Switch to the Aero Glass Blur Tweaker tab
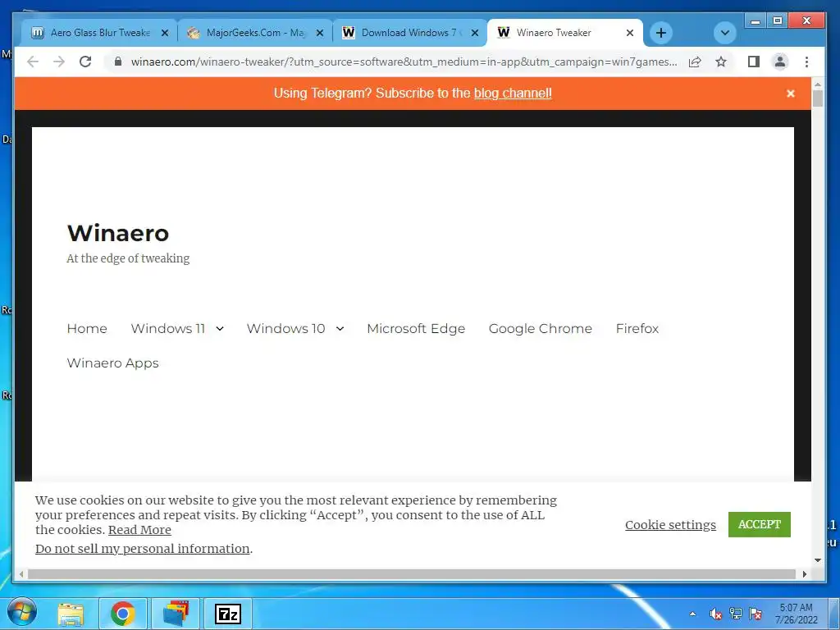840x630 pixels. tap(99, 33)
